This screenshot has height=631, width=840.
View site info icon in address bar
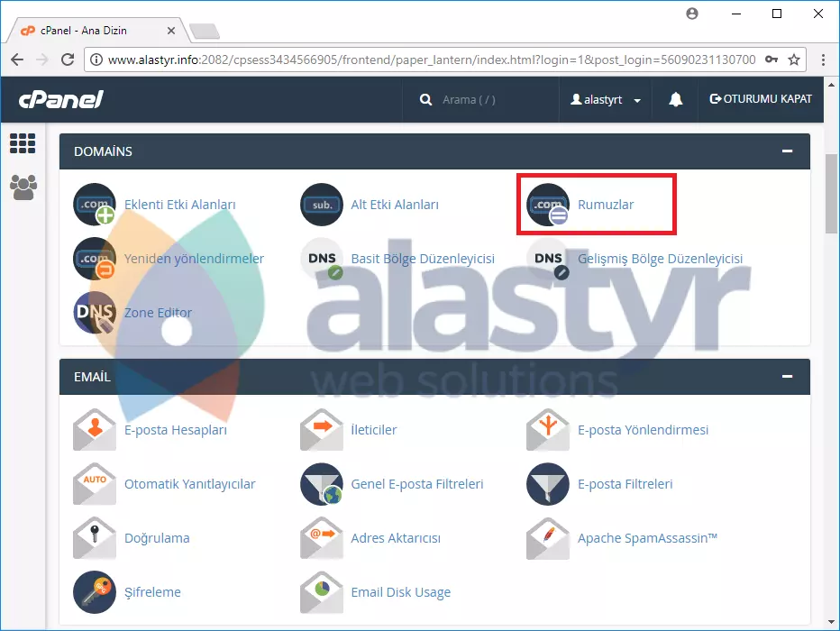[x=96, y=59]
